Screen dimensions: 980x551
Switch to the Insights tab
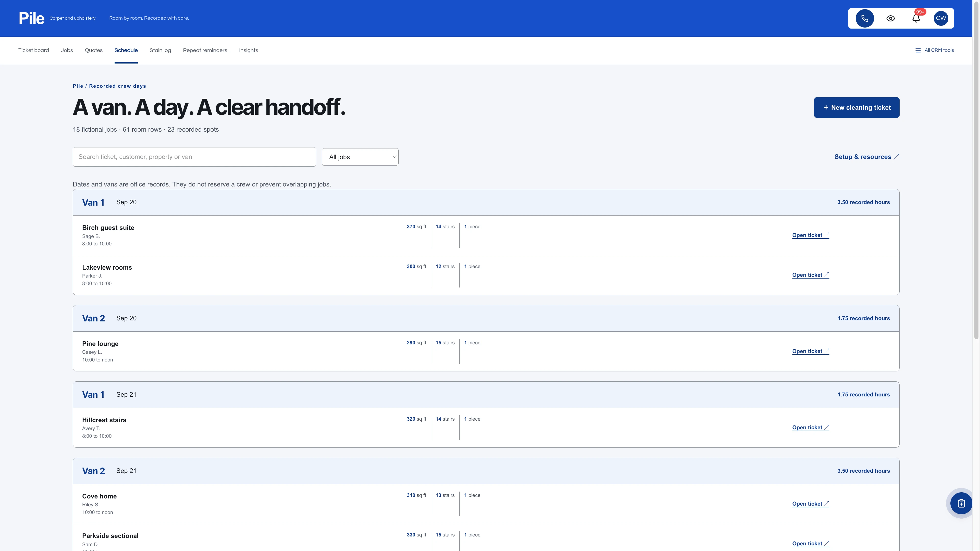click(248, 50)
